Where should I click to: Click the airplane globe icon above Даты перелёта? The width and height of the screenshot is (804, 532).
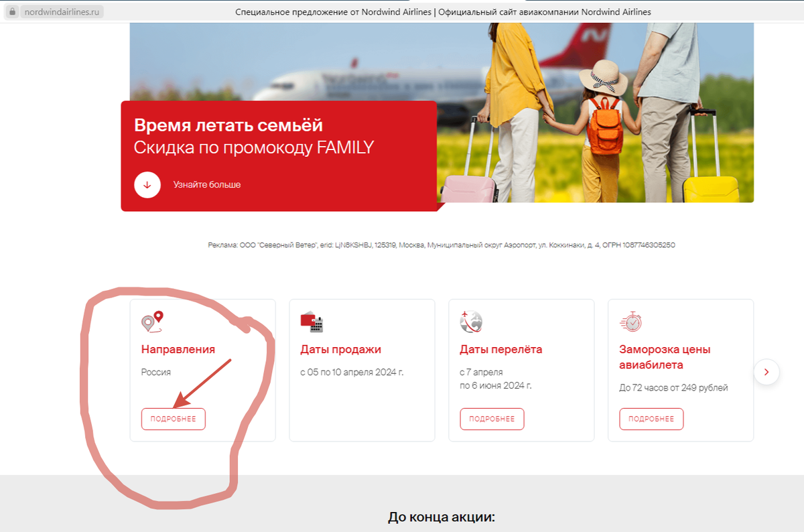pyautogui.click(x=472, y=323)
